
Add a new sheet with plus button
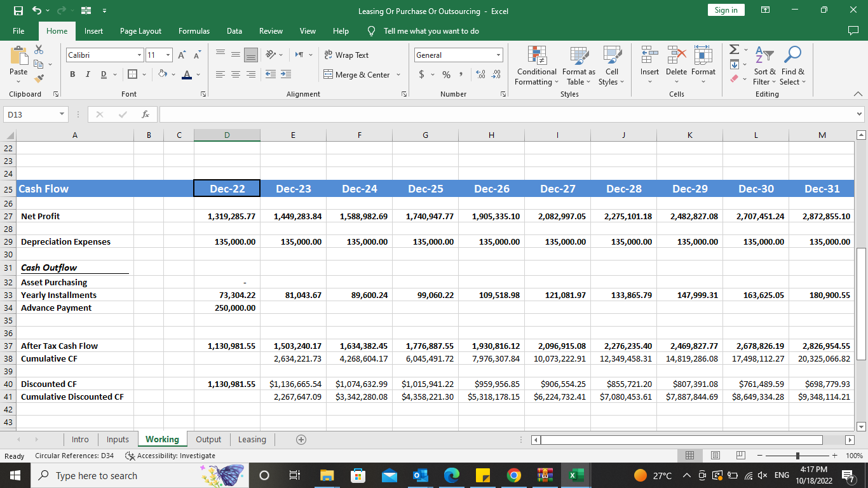(x=301, y=439)
